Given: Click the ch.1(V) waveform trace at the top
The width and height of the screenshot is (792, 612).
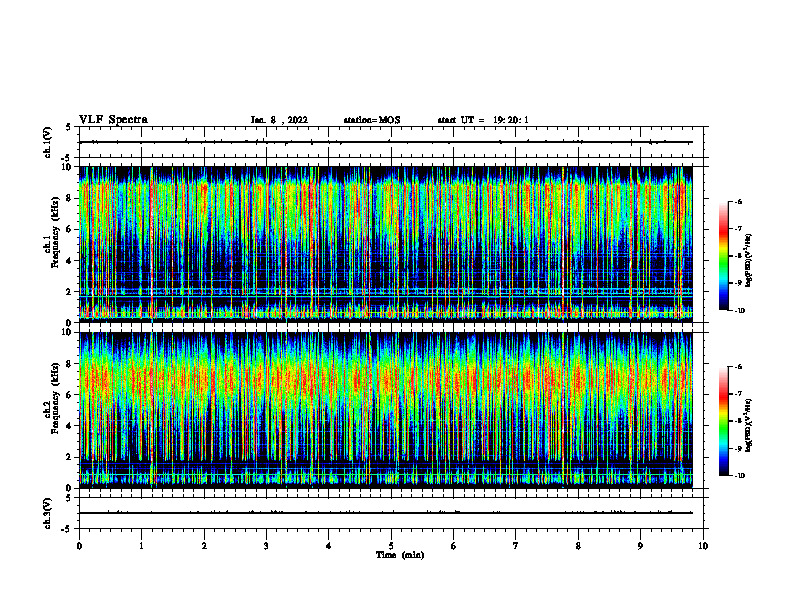Looking at the screenshot, I should pos(385,142).
